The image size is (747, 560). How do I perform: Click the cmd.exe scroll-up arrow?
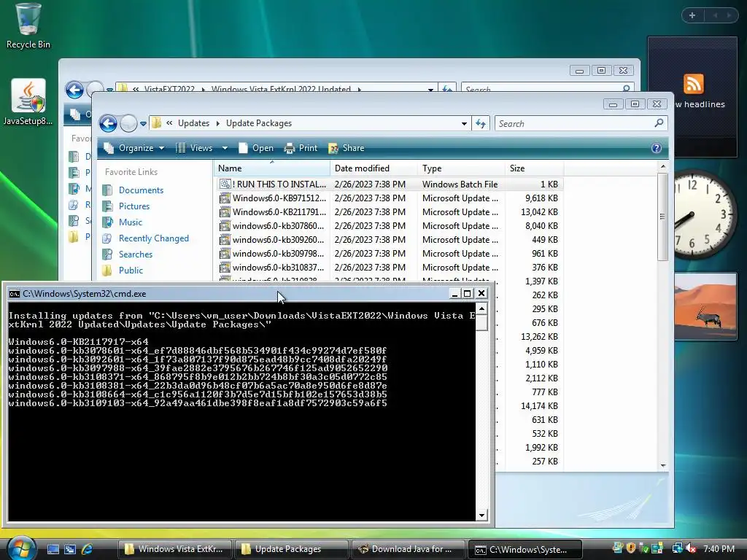(481, 309)
